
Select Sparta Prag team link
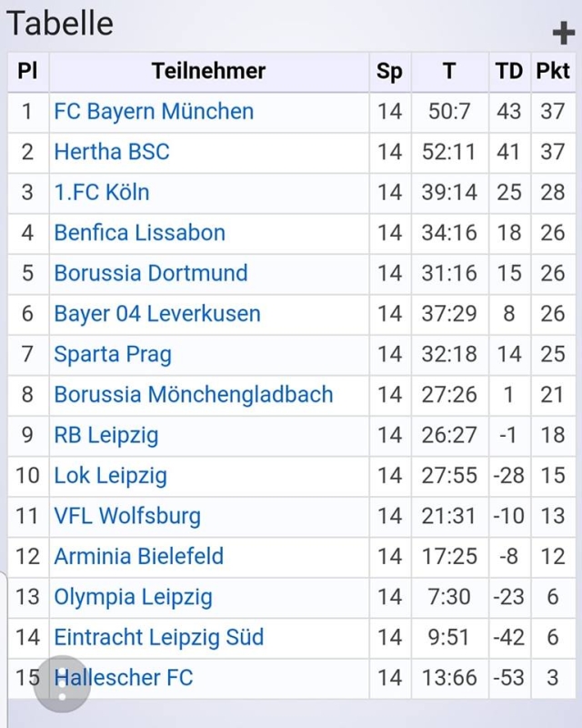pos(113,354)
